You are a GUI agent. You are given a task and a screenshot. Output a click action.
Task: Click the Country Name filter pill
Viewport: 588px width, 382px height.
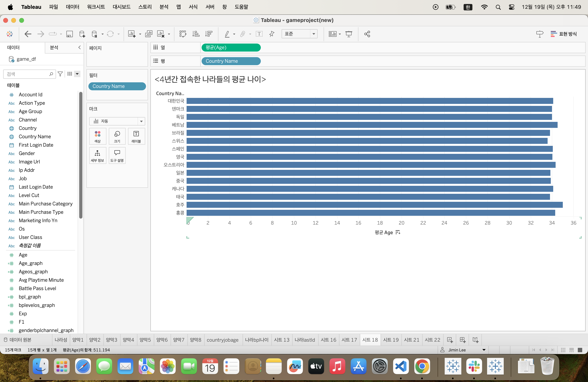pyautogui.click(x=117, y=86)
